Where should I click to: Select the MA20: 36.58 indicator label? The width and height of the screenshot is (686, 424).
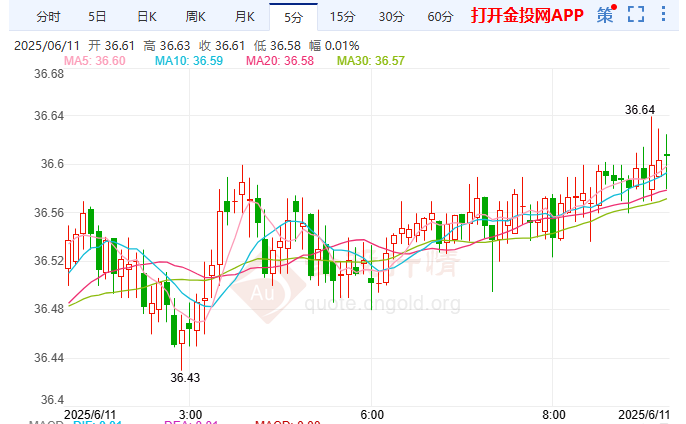[280, 60]
